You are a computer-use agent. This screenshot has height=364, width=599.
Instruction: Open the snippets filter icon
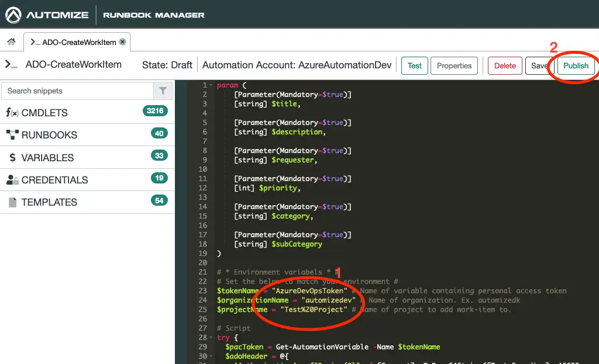pos(163,91)
